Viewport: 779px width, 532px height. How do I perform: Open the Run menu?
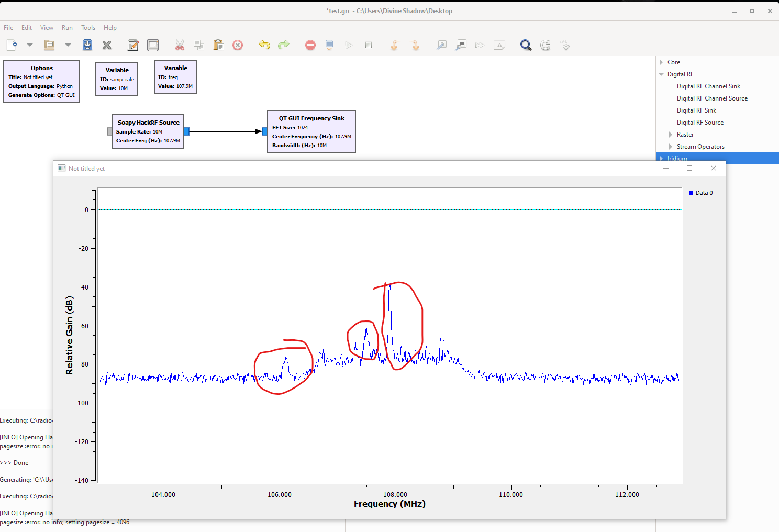pyautogui.click(x=67, y=28)
